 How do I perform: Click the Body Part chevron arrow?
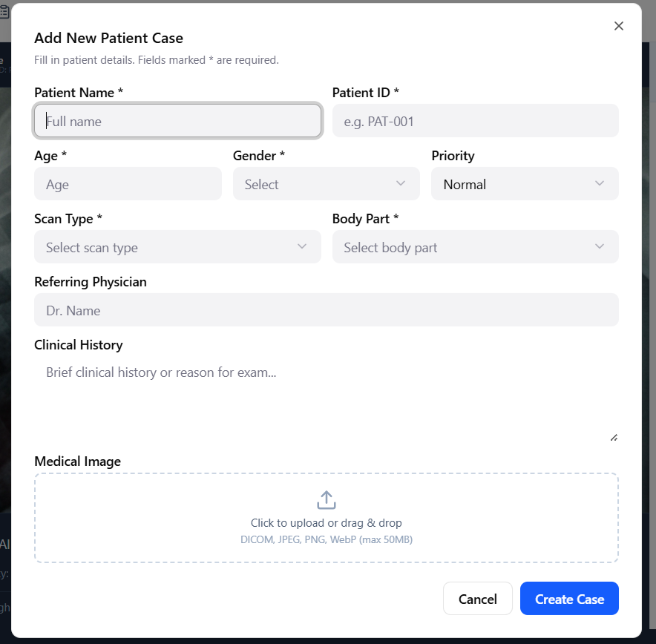click(599, 247)
